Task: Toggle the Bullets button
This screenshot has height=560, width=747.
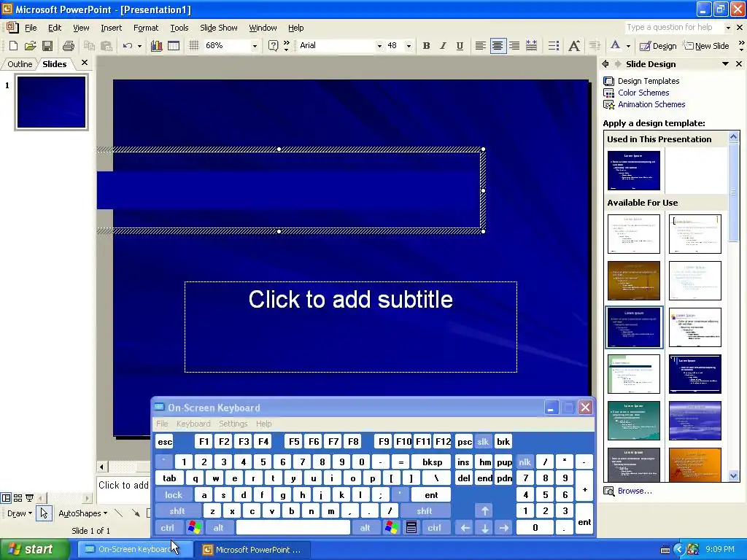Action: [553, 46]
